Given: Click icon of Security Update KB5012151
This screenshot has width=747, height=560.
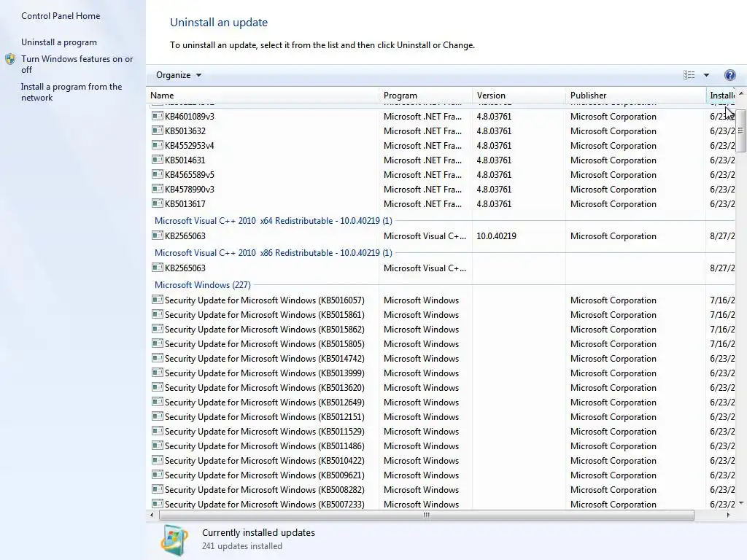Looking at the screenshot, I should 158,416.
